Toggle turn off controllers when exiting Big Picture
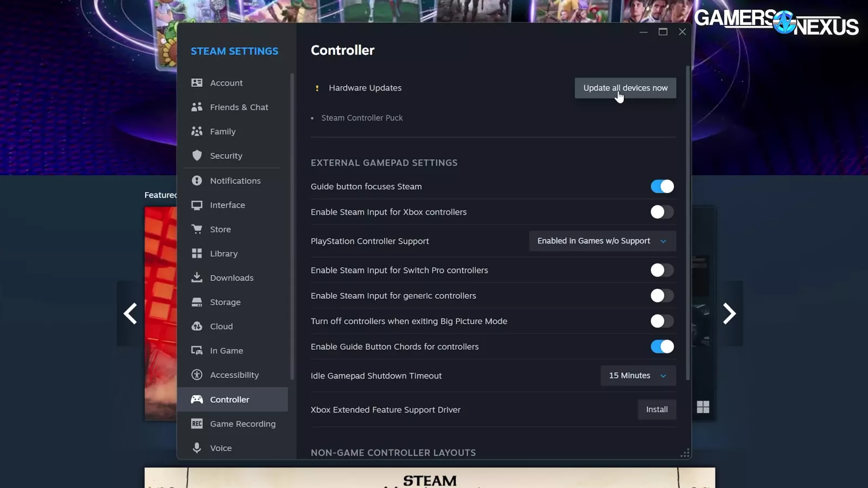The image size is (868, 488). pyautogui.click(x=662, y=321)
